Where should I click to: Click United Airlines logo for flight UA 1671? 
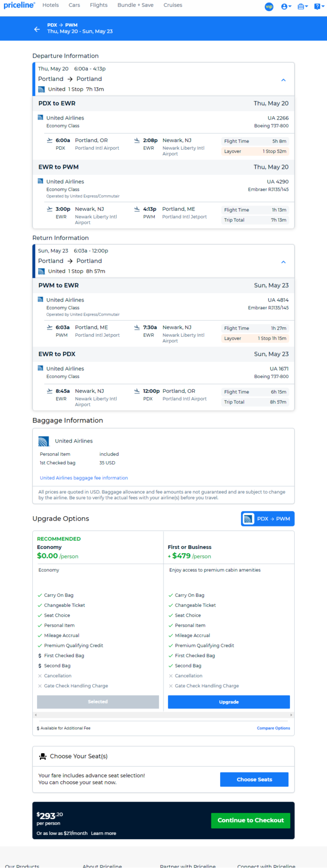[x=41, y=368]
